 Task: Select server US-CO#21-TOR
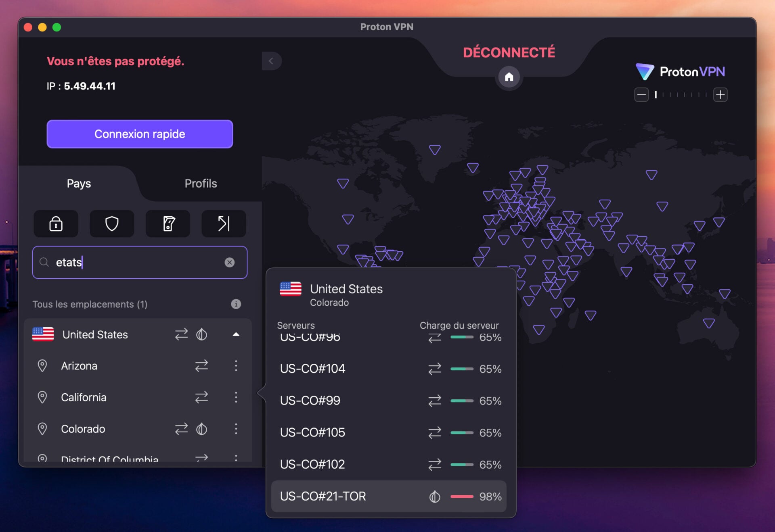click(389, 496)
